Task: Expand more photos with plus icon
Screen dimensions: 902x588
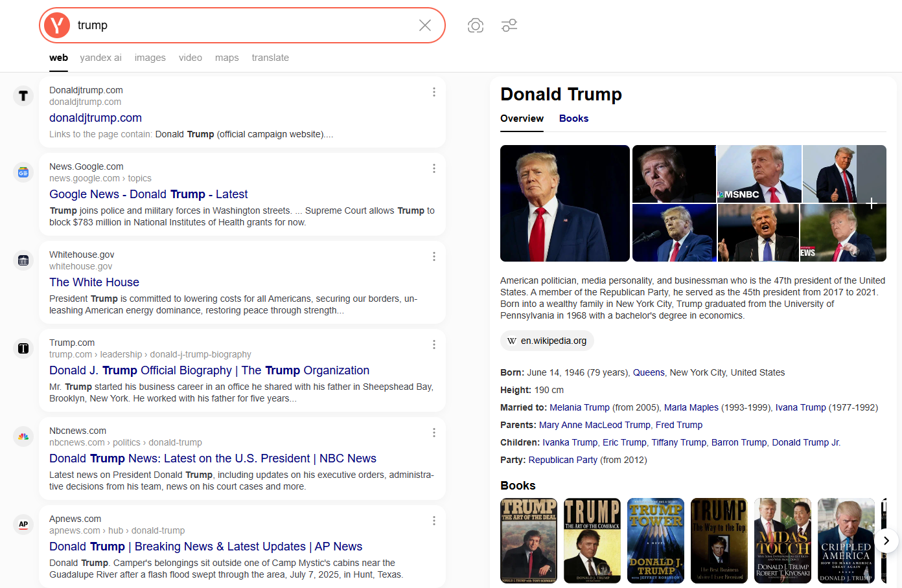Action: [x=872, y=203]
